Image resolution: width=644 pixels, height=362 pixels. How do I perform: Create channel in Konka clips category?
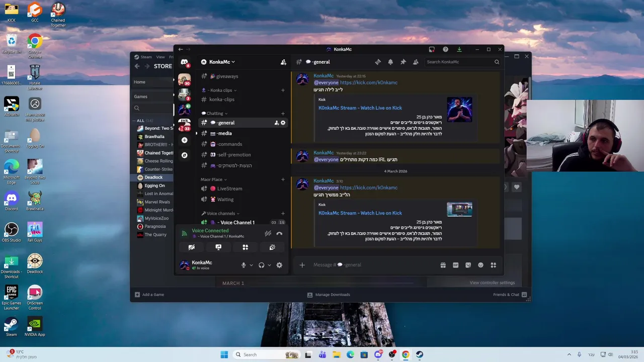(x=283, y=90)
